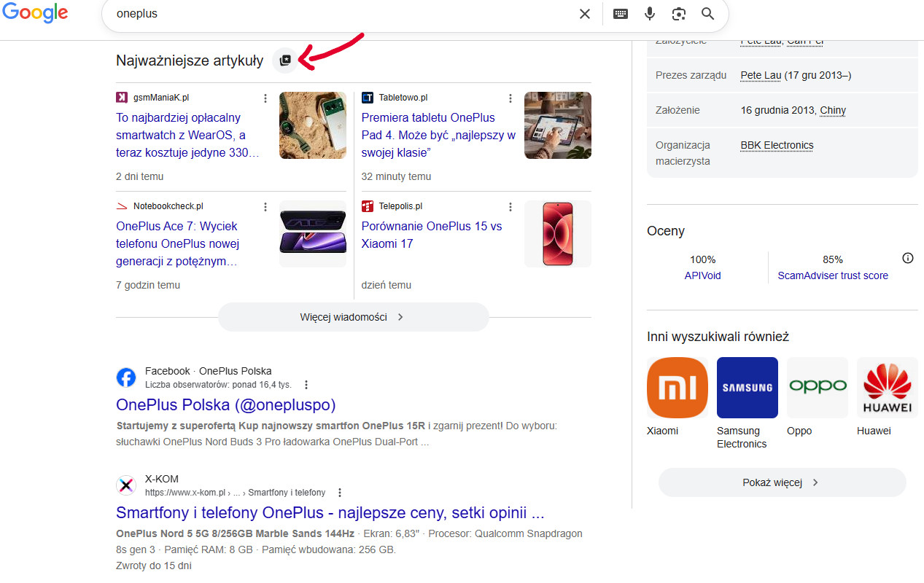Expand Więcej wiadomości
Viewport: 924px width, 583px height.
coord(353,317)
